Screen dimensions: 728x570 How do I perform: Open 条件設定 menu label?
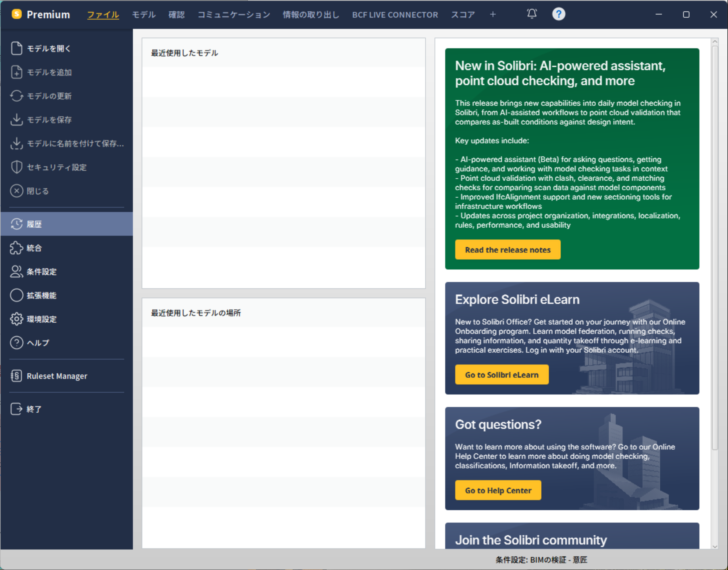point(42,271)
